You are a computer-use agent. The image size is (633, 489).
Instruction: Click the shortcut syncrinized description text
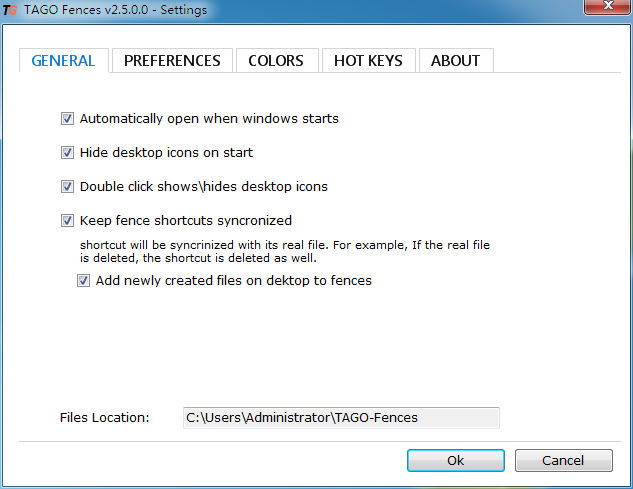pos(285,251)
